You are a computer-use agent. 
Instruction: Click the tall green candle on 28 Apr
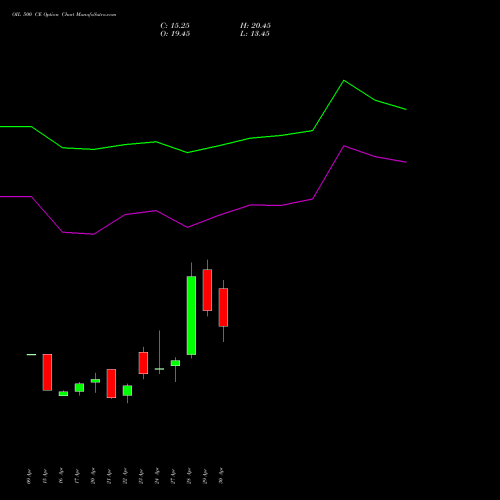point(191,315)
